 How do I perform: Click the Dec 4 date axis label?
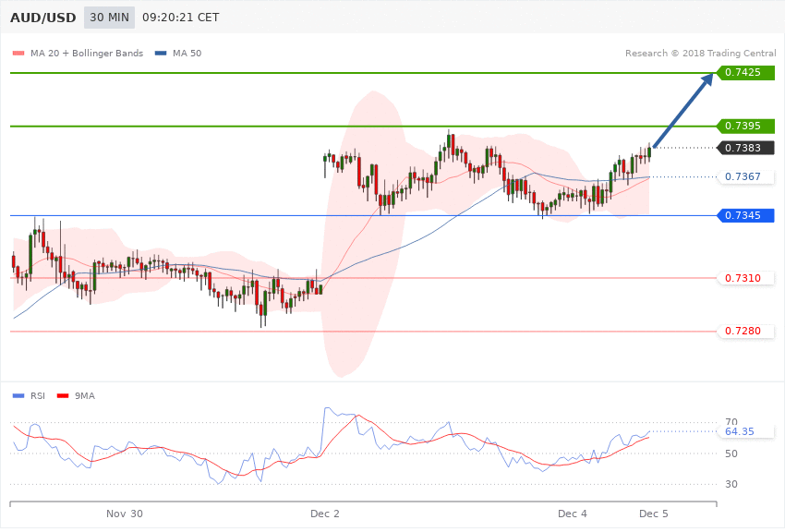click(x=573, y=514)
